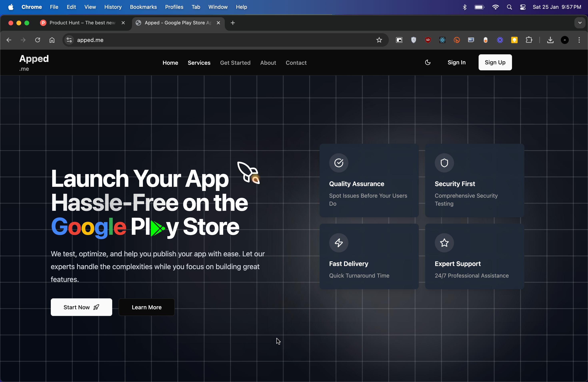Screen dimensions: 588x382
Task: Click the Wi-Fi status icon
Action: [495, 7]
